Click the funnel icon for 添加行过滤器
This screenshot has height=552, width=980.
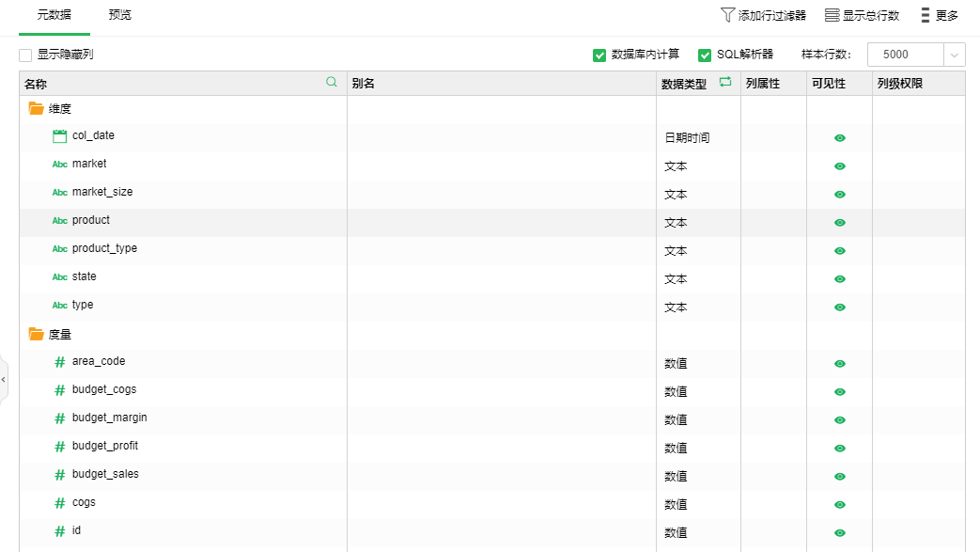tap(727, 15)
